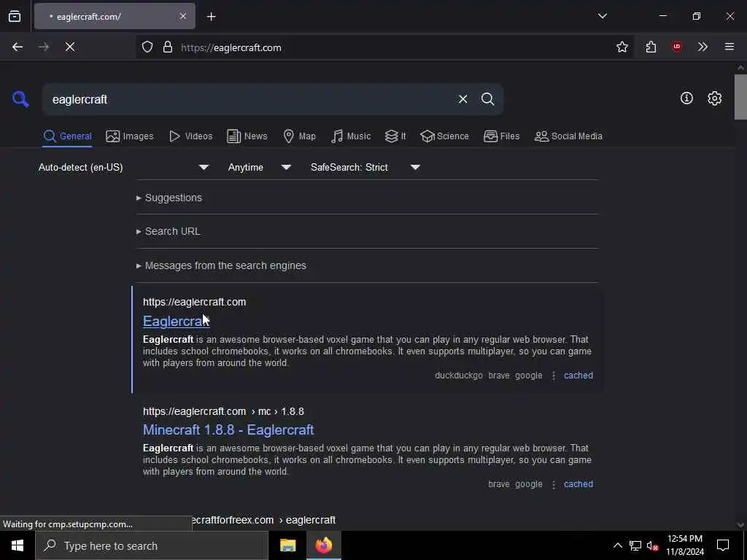
Task: Switch to the Social Media tab
Action: (x=568, y=136)
